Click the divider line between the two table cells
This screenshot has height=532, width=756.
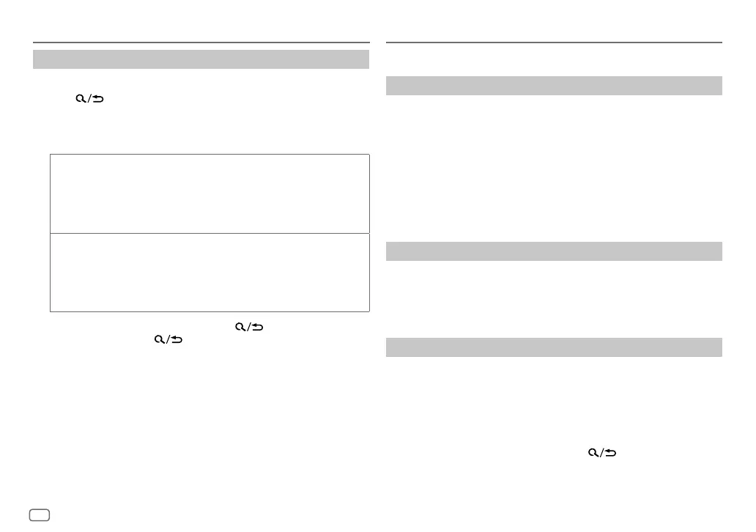click(210, 234)
